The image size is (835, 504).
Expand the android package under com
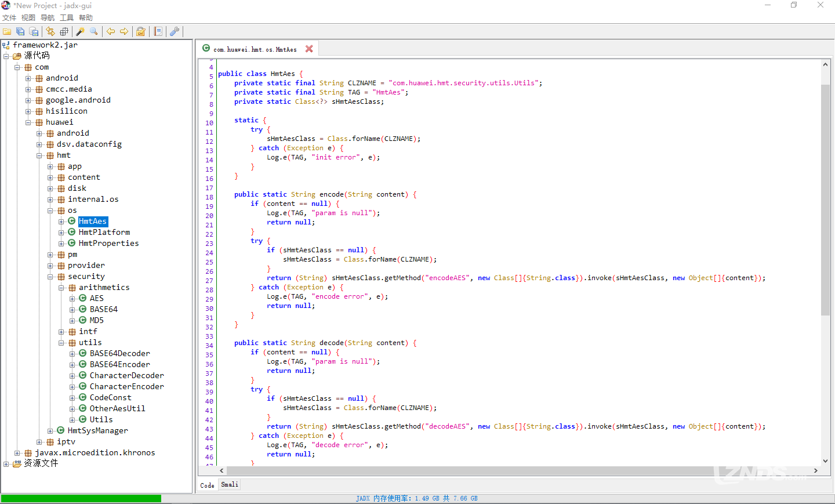[28, 78]
